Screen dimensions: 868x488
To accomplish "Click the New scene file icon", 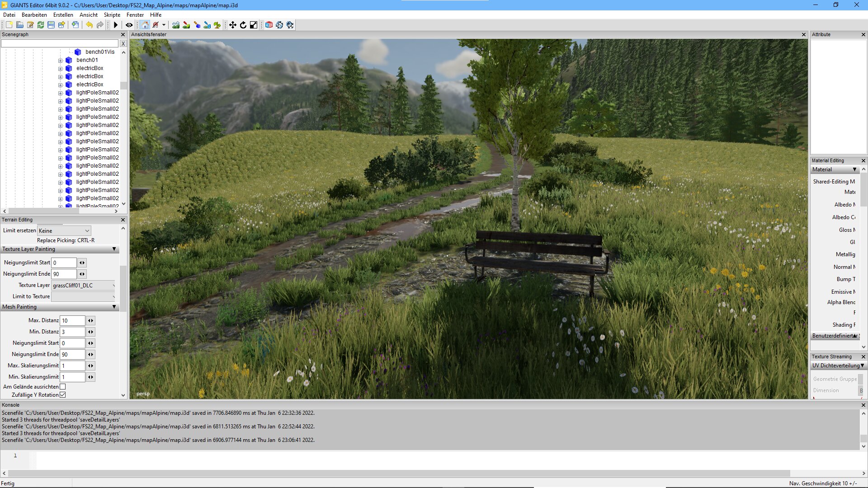I will click(x=9, y=25).
